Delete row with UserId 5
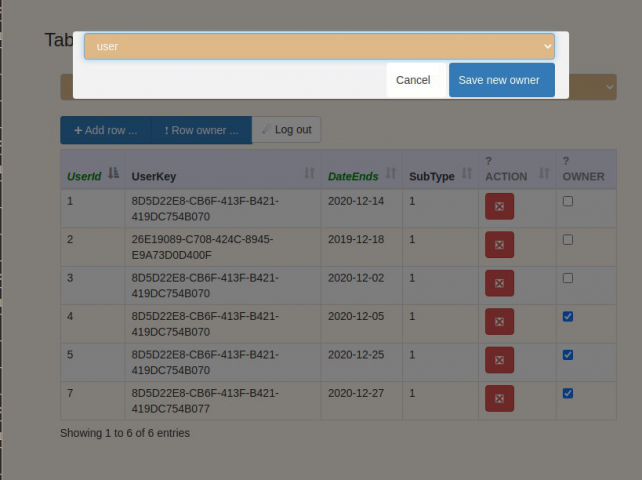 click(499, 360)
